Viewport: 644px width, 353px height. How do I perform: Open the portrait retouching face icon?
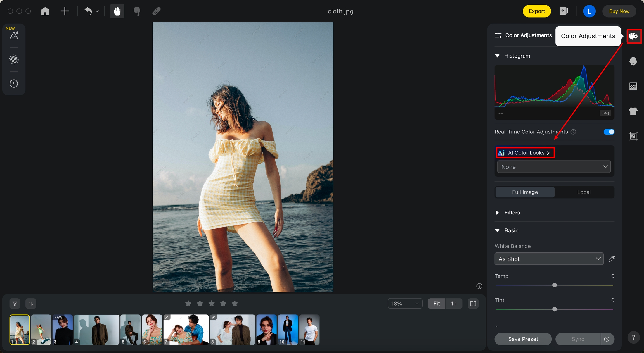click(633, 61)
